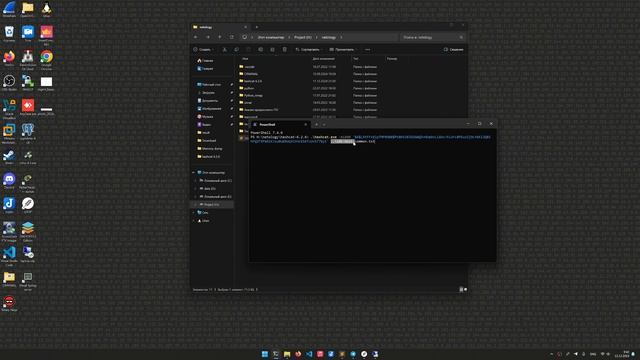Open Windows Start menu on taskbar

click(x=265, y=354)
